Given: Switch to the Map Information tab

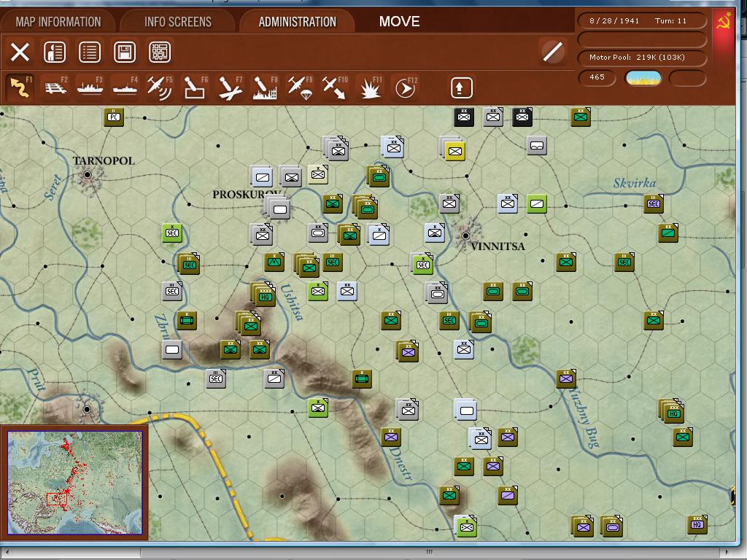Looking at the screenshot, I should (x=58, y=22).
